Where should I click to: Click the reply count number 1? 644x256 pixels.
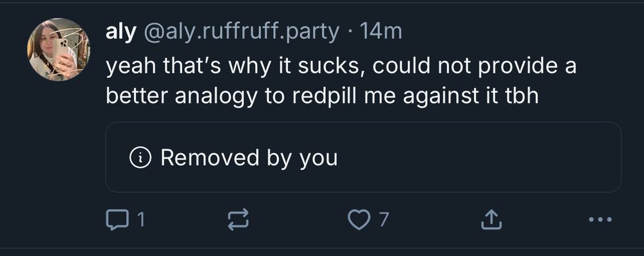(140, 220)
